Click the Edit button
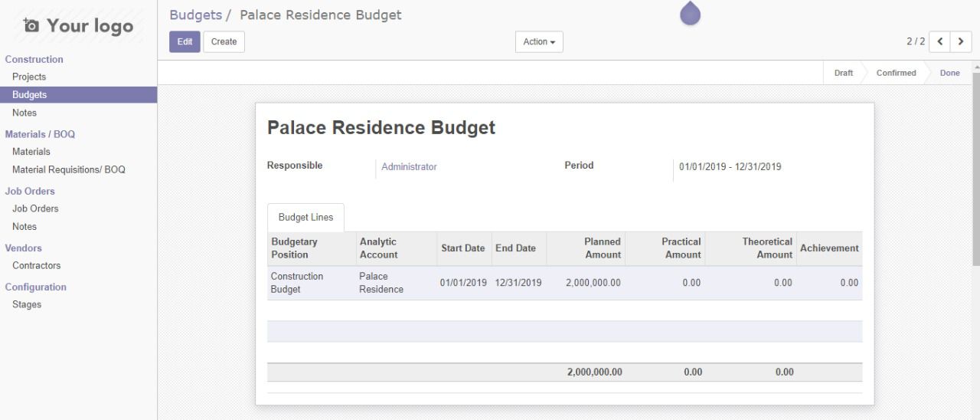Viewport: 980px width, 420px height. (x=185, y=42)
